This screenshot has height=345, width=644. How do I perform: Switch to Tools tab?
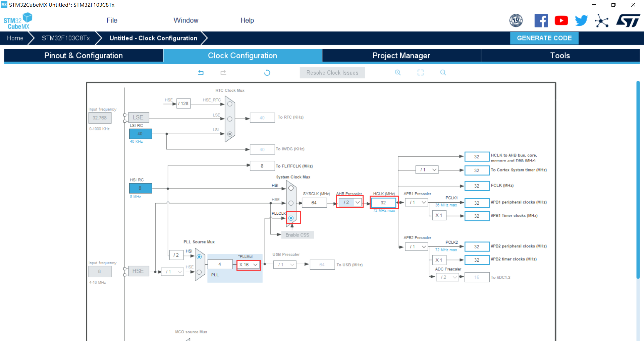tap(560, 56)
